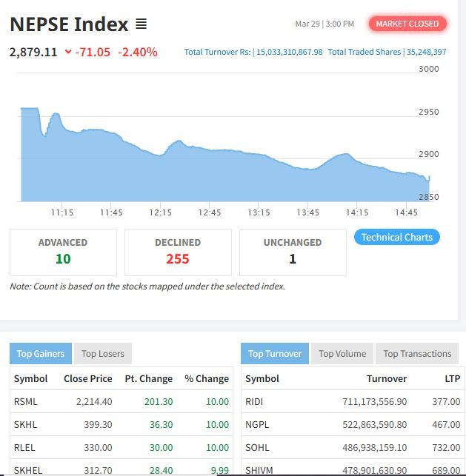Open the SKHL stock symbol
The image size is (466, 476).
coord(24,424)
